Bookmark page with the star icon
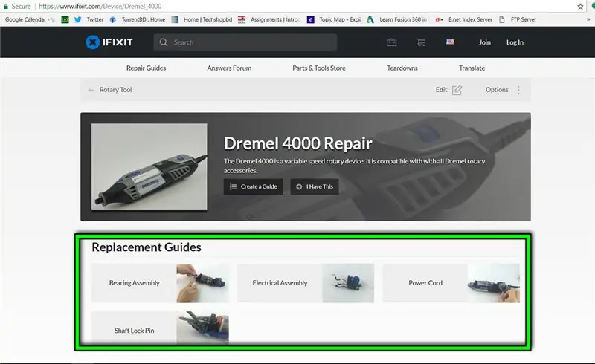This screenshot has height=364, width=595. [x=580, y=7]
